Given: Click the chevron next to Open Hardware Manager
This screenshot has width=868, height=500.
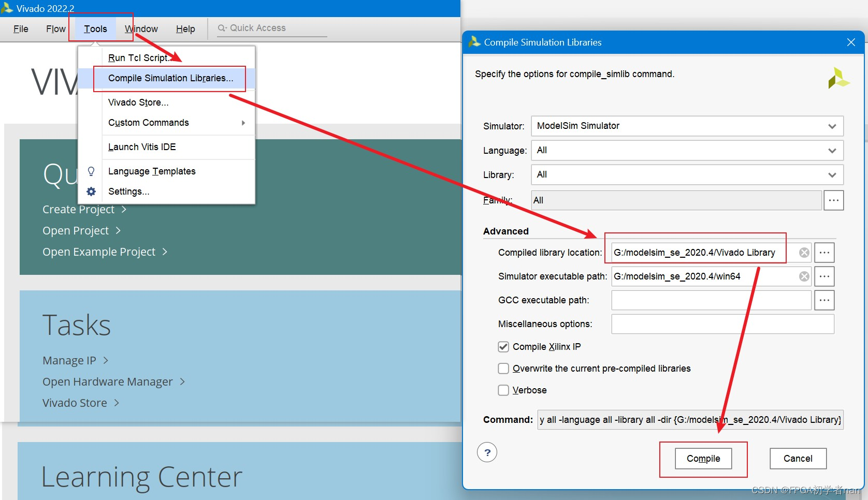Looking at the screenshot, I should [x=182, y=381].
